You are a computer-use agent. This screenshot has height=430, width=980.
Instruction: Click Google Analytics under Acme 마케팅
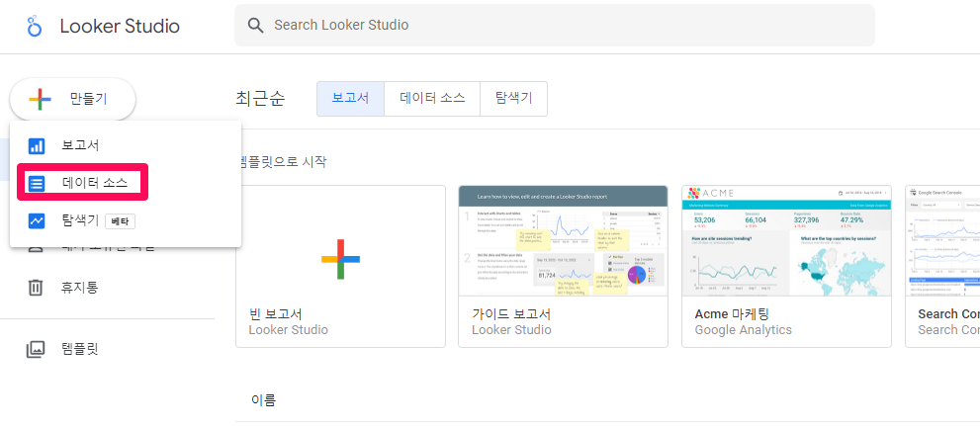point(743,330)
